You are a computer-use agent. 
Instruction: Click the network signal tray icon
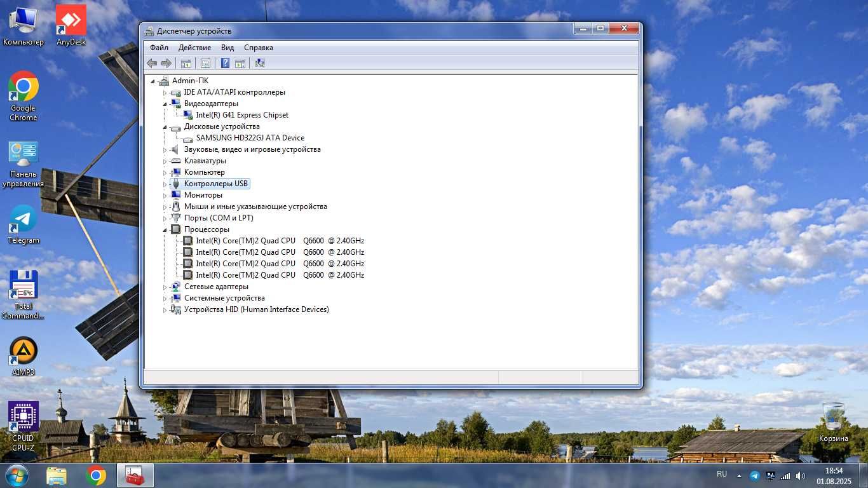[x=785, y=475]
